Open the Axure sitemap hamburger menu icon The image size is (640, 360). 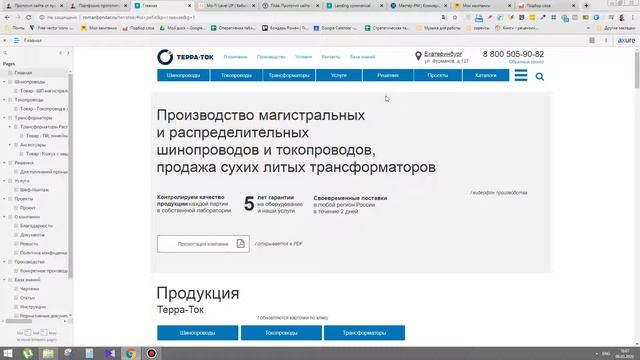(16, 40)
